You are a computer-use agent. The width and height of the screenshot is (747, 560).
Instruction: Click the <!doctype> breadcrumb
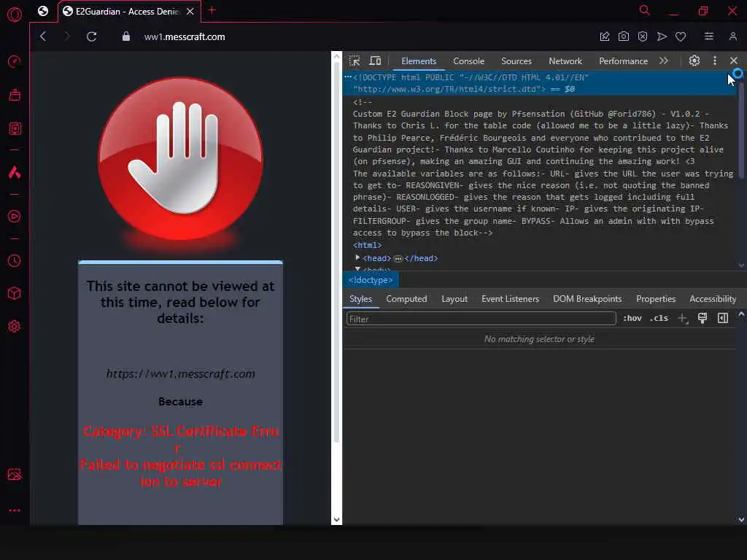point(371,280)
